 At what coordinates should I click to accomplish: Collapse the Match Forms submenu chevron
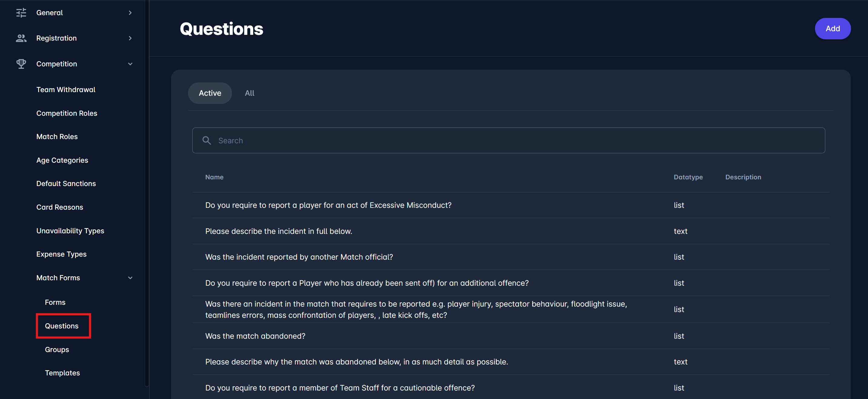130,278
